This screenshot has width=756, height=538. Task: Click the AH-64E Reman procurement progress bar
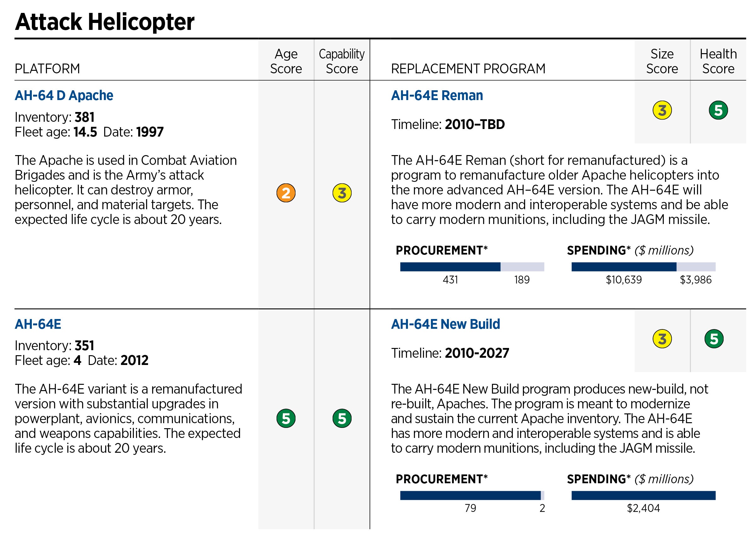pyautogui.click(x=472, y=267)
